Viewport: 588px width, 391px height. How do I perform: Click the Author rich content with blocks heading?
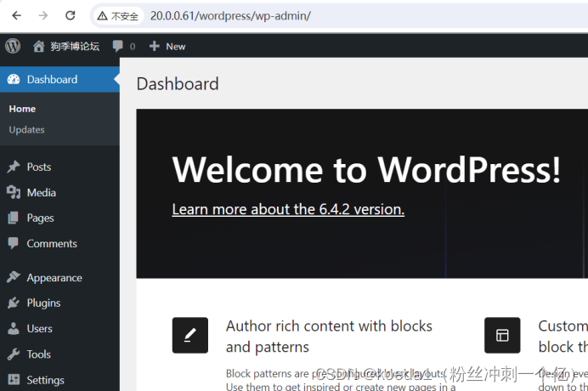[329, 337]
